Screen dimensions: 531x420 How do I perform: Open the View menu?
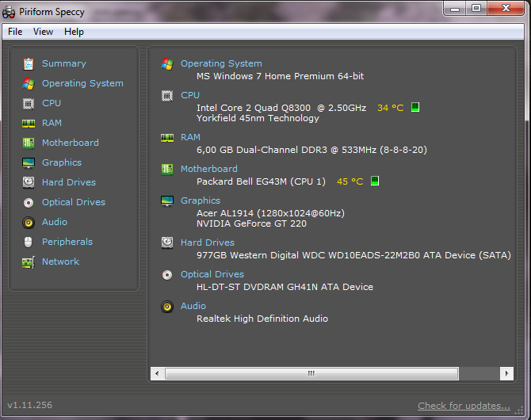tap(43, 32)
